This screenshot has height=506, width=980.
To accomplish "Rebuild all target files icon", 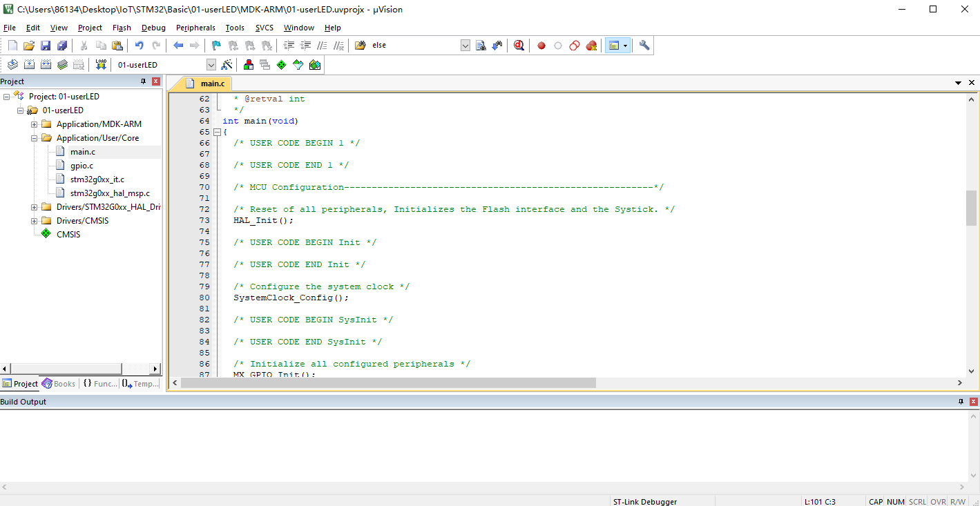I will (46, 65).
